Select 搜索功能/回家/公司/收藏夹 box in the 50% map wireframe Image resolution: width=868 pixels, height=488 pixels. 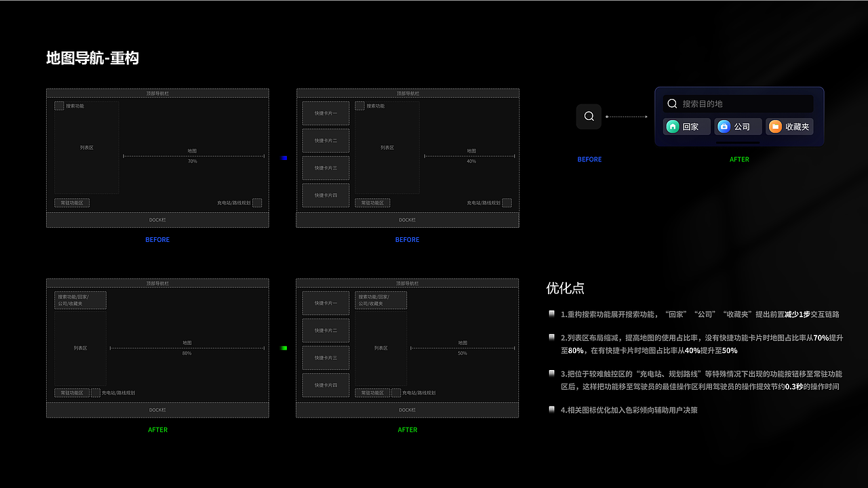[380, 300]
